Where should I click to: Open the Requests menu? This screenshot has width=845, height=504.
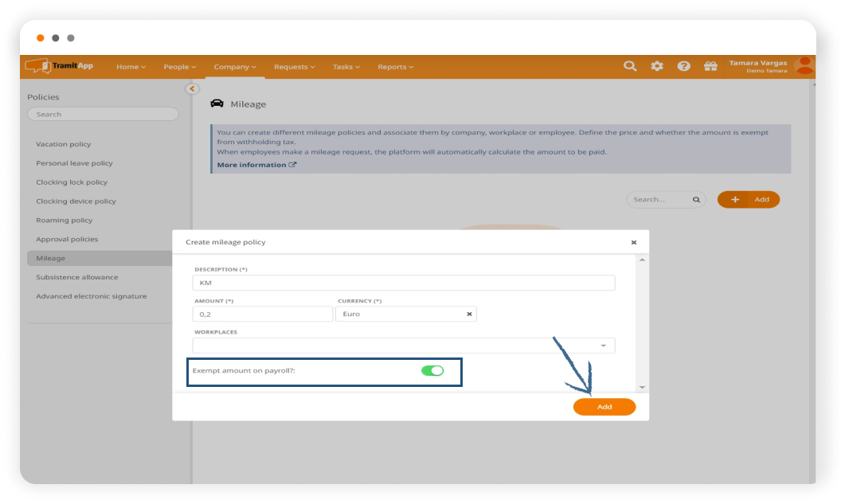pyautogui.click(x=294, y=67)
